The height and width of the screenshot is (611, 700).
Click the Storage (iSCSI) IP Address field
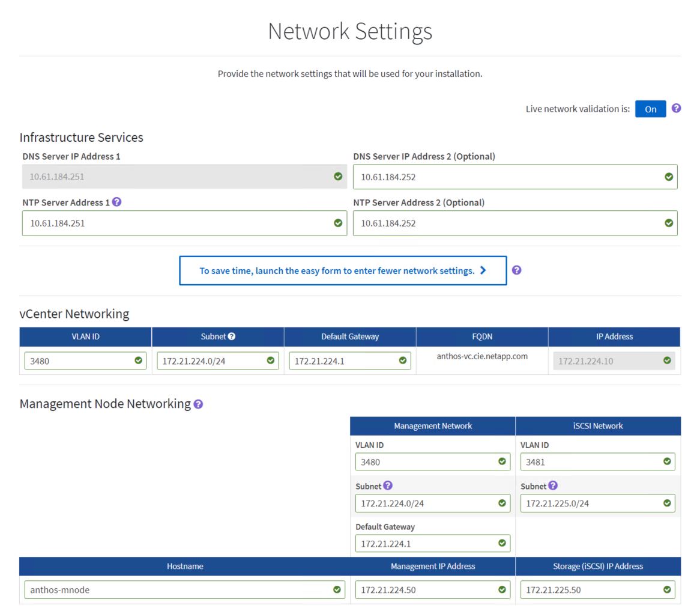(591, 589)
